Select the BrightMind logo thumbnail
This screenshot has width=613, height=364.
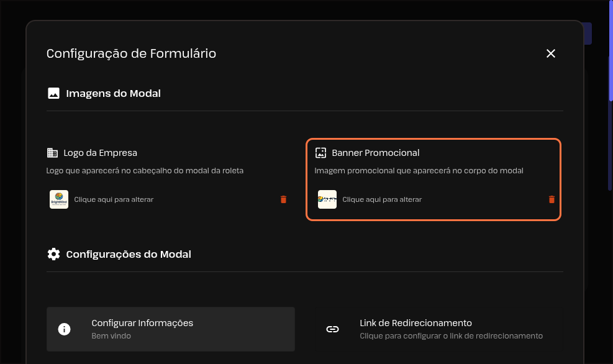click(59, 199)
